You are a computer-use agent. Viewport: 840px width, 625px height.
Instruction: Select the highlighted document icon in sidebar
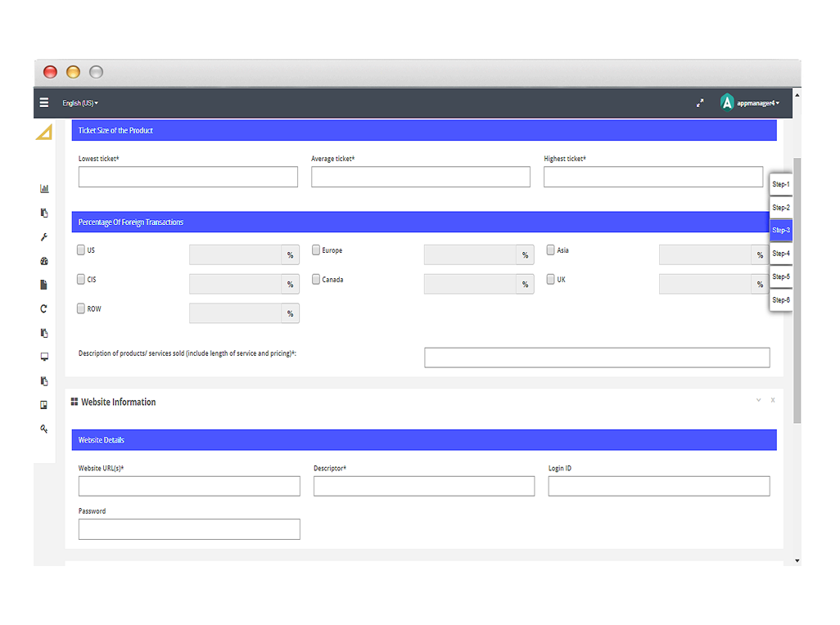pyautogui.click(x=43, y=285)
